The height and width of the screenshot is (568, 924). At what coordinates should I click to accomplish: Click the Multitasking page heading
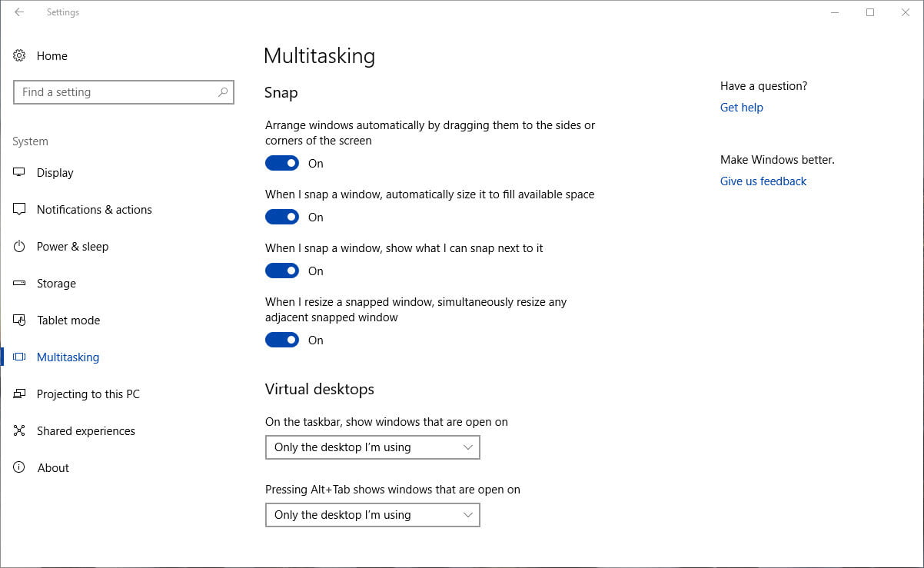[319, 56]
